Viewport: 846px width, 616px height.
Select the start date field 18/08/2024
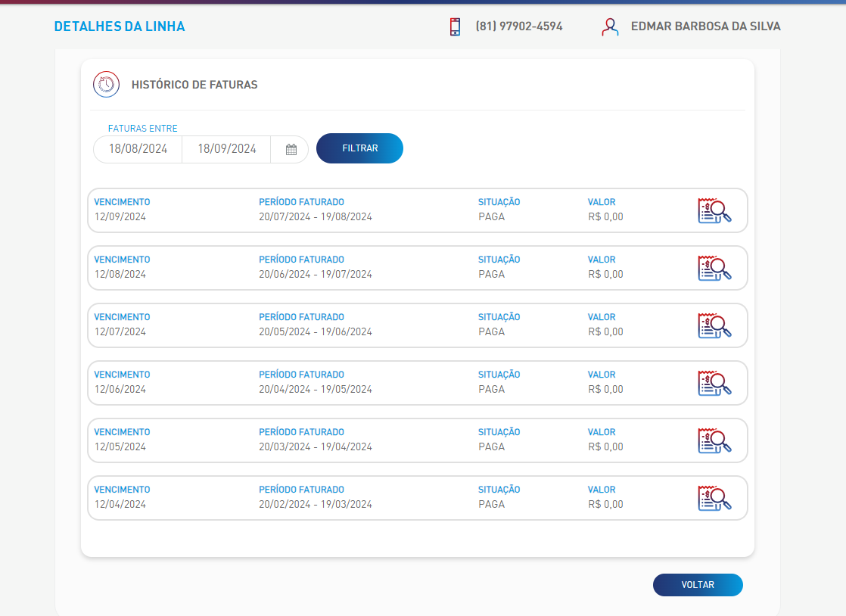coord(138,149)
